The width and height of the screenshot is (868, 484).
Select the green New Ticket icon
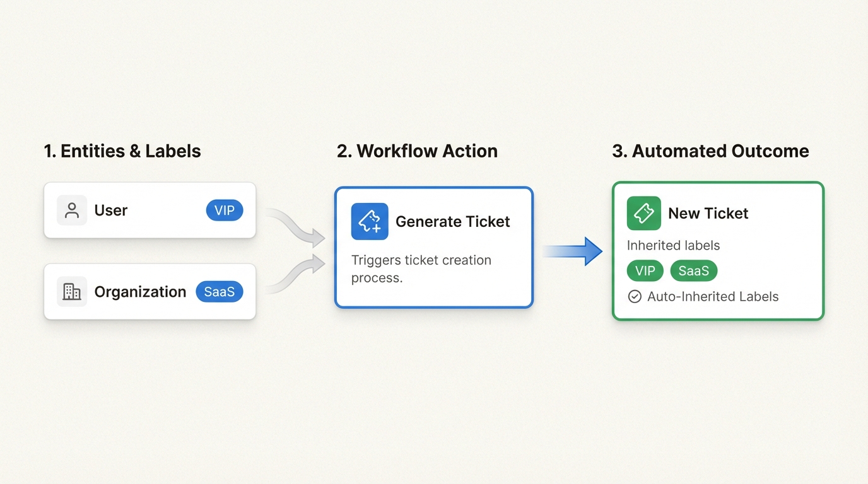643,213
